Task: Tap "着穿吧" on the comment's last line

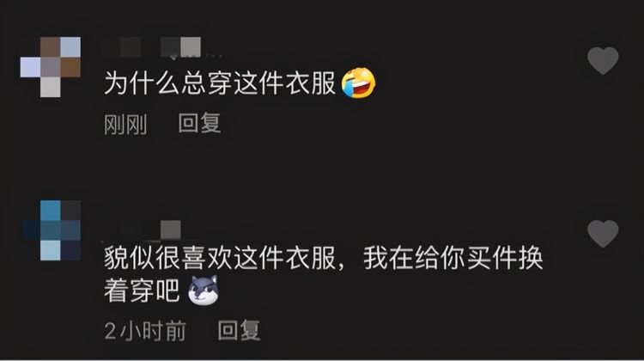Action: point(142,291)
